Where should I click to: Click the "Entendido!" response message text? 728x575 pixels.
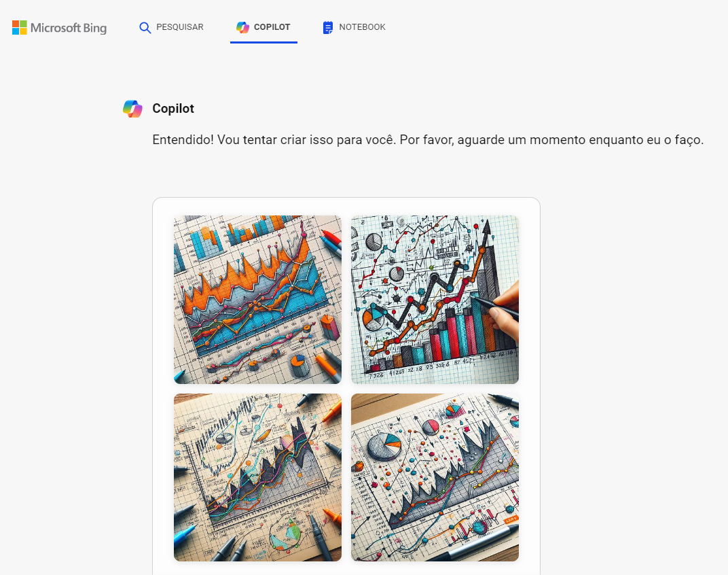coord(428,140)
